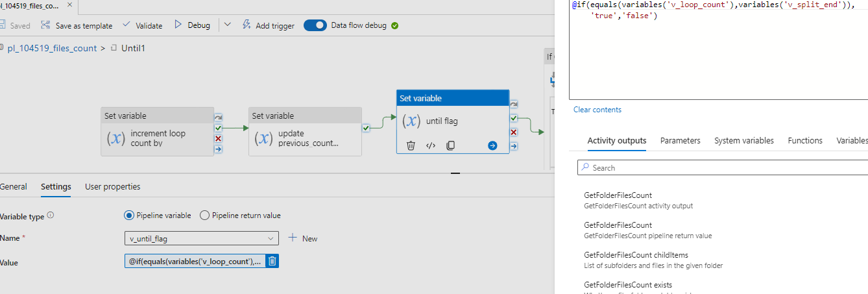
Task: Click New to create a variable
Action: point(303,238)
